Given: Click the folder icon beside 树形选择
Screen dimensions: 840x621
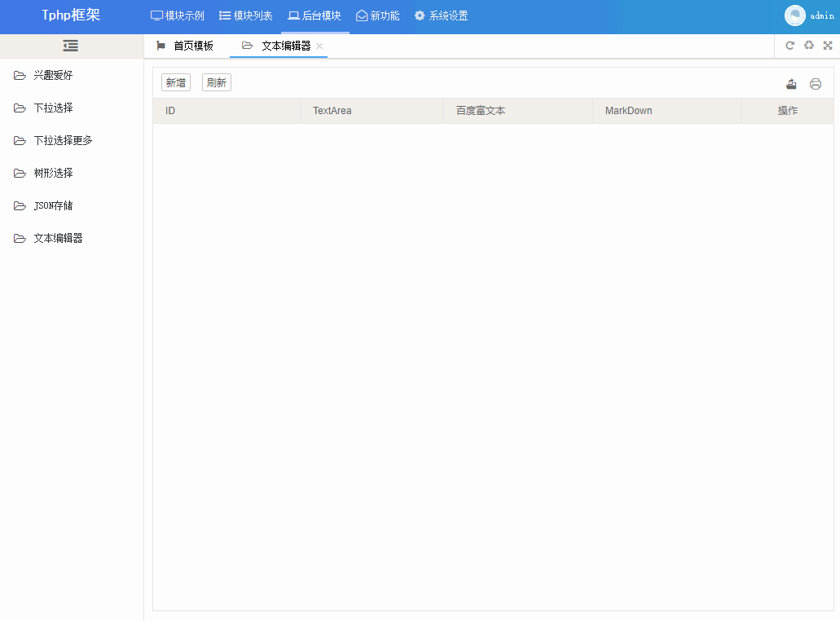Looking at the screenshot, I should coord(20,174).
